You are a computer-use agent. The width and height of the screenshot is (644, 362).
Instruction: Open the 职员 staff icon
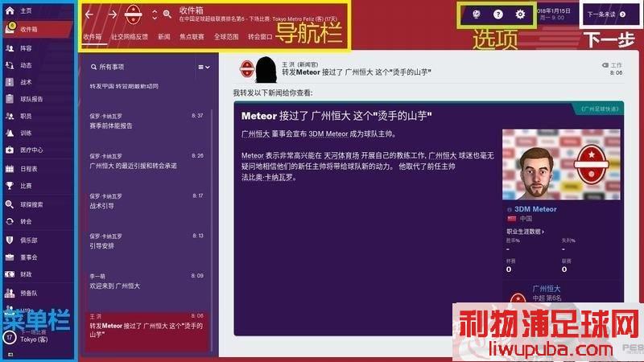tap(10, 116)
